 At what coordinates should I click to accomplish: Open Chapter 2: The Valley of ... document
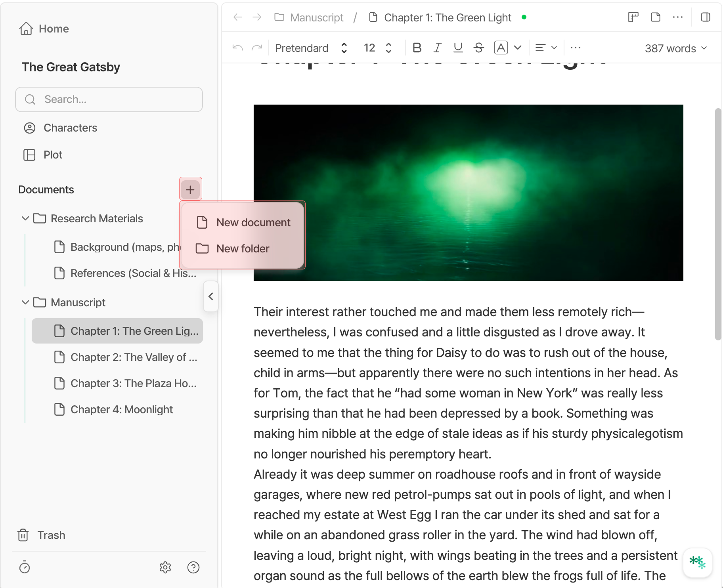(117, 357)
